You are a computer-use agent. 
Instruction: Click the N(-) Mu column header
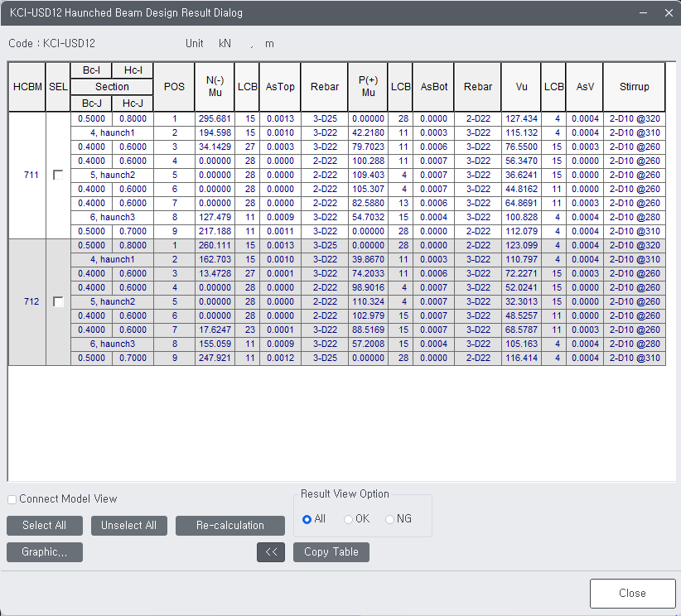pyautogui.click(x=215, y=87)
